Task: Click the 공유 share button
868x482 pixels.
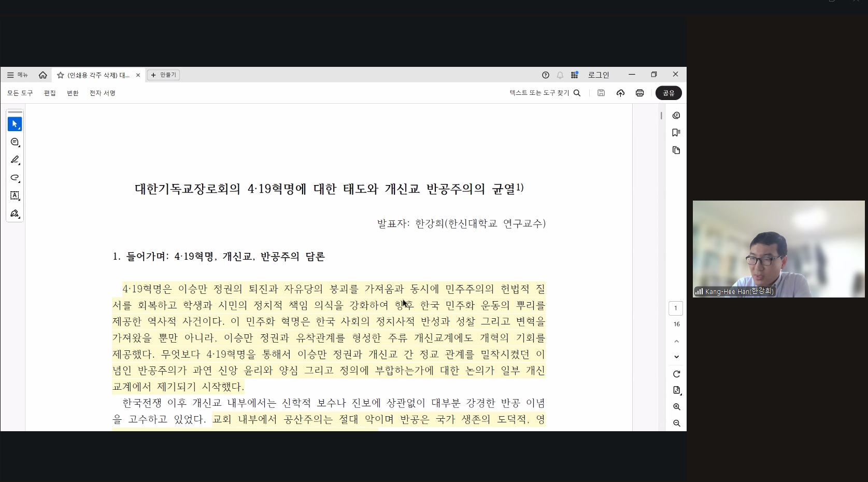Action: [668, 93]
